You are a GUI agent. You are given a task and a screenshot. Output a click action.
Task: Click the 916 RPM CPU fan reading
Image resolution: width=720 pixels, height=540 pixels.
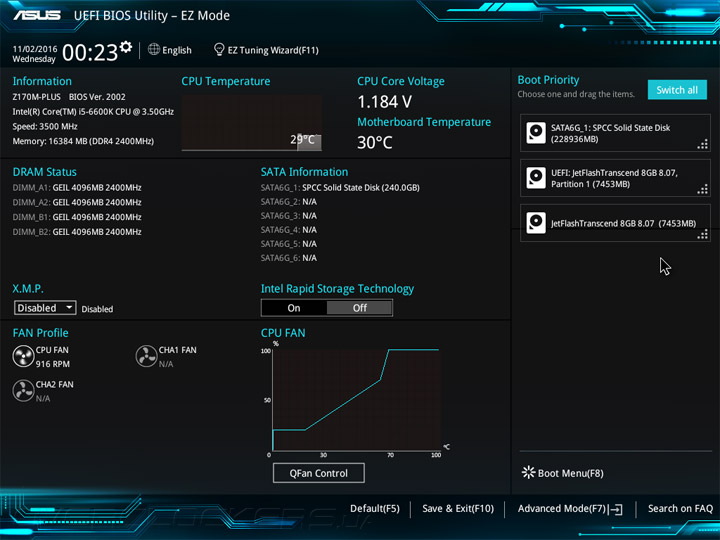coord(53,364)
